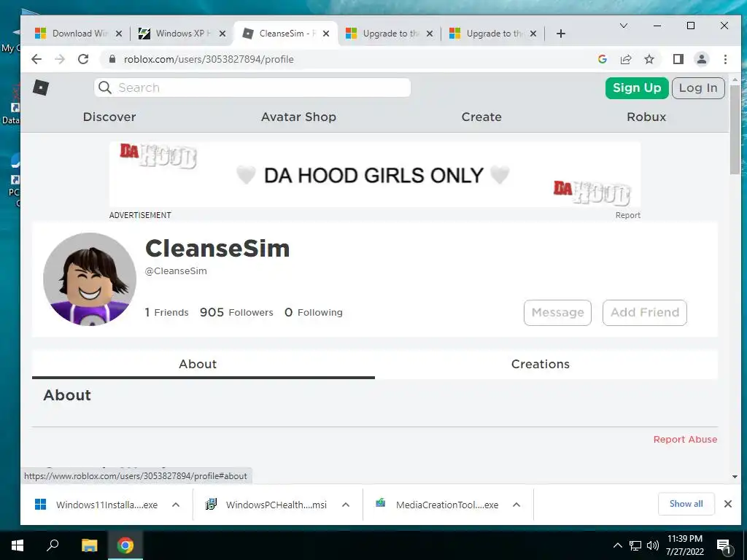Click the Add Friend button
The width and height of the screenshot is (747, 560).
[x=645, y=313]
